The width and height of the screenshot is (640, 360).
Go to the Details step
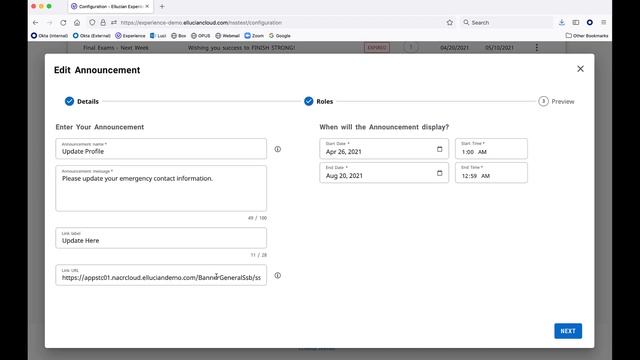click(82, 101)
